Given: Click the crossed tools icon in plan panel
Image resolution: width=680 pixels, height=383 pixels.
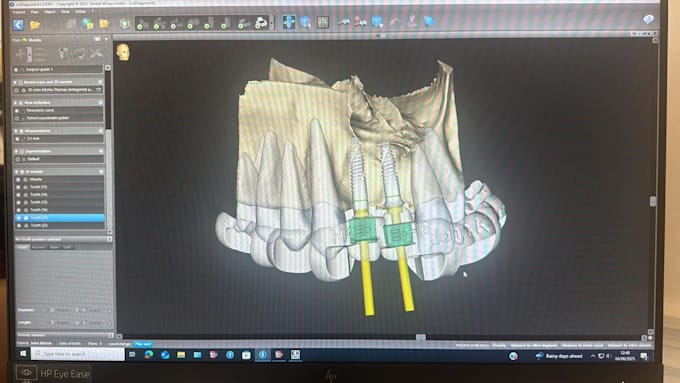Looking at the screenshot, I should pyautogui.click(x=96, y=54).
